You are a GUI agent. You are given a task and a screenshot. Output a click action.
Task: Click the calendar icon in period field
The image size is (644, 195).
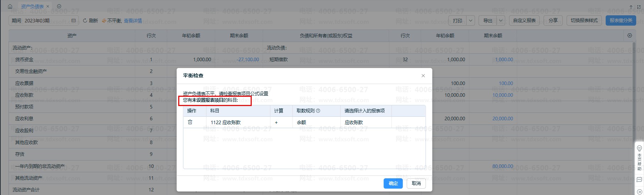(73, 21)
